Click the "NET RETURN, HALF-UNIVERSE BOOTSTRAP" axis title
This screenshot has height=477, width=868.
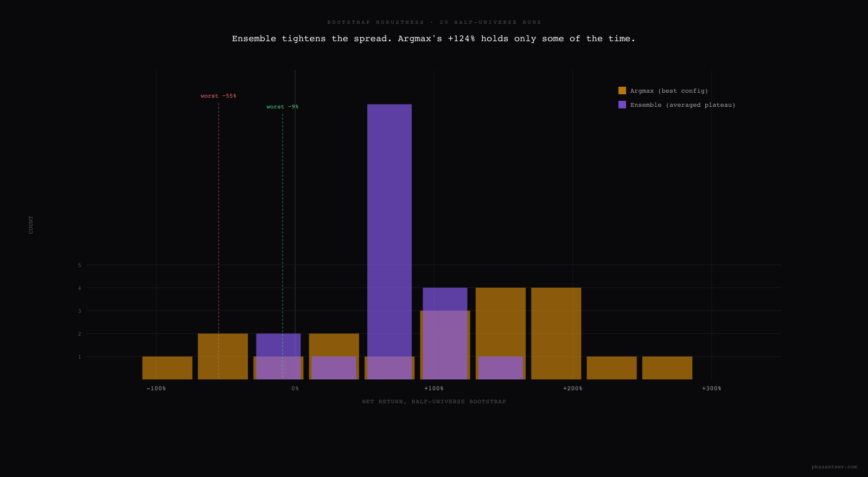point(434,402)
